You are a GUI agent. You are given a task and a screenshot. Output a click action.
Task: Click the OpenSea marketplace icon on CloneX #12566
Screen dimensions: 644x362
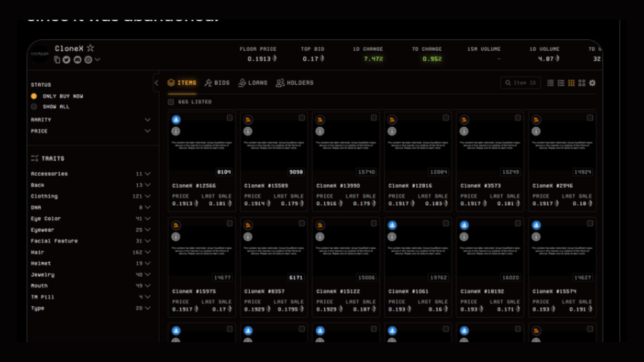pos(176,119)
